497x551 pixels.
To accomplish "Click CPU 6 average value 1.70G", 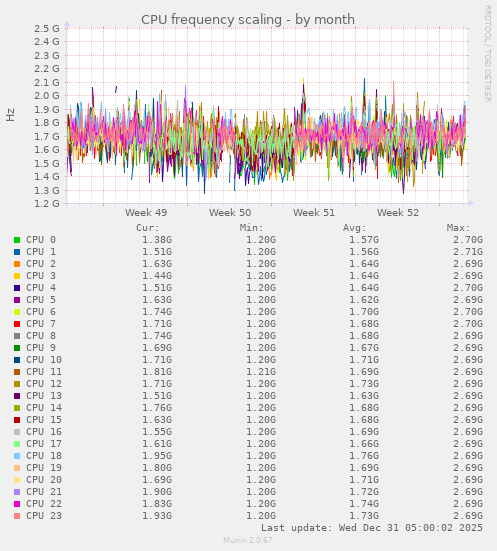I will pyautogui.click(x=364, y=312).
